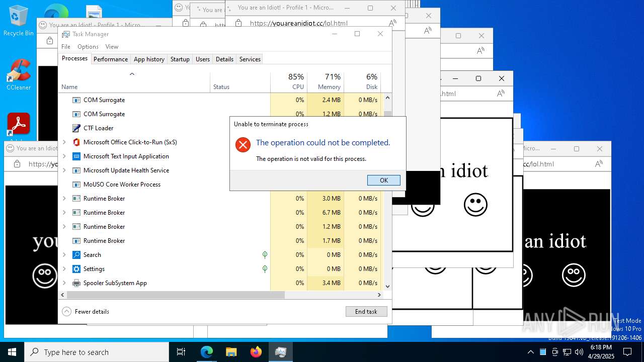The height and width of the screenshot is (362, 644).
Task: Open the Recycle Bin desktop icon
Action: pyautogui.click(x=19, y=21)
